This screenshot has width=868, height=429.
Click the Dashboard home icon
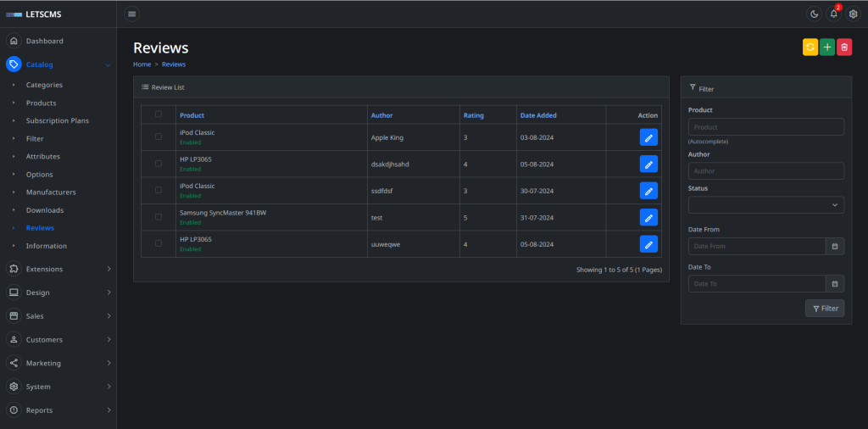point(14,41)
